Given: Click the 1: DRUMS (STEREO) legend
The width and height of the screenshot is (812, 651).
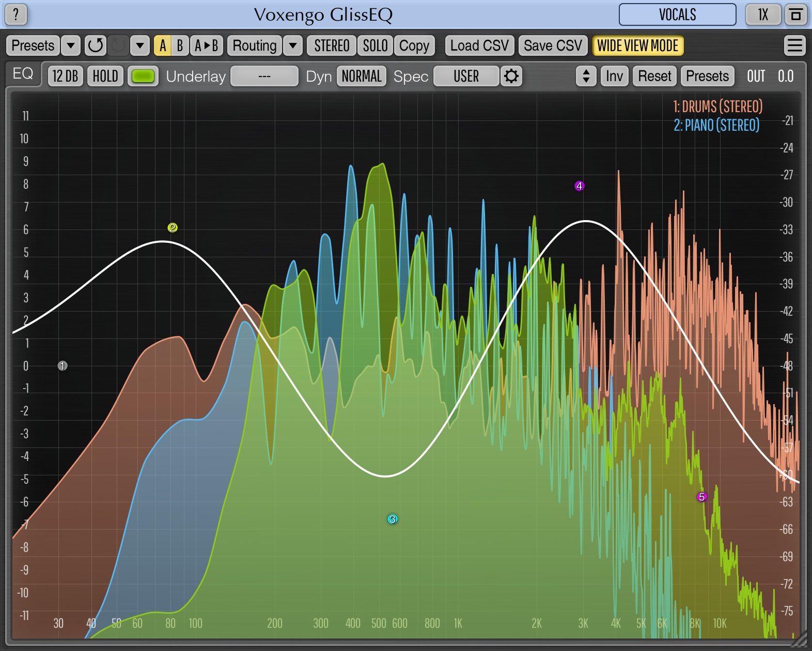Looking at the screenshot, I should 718,106.
